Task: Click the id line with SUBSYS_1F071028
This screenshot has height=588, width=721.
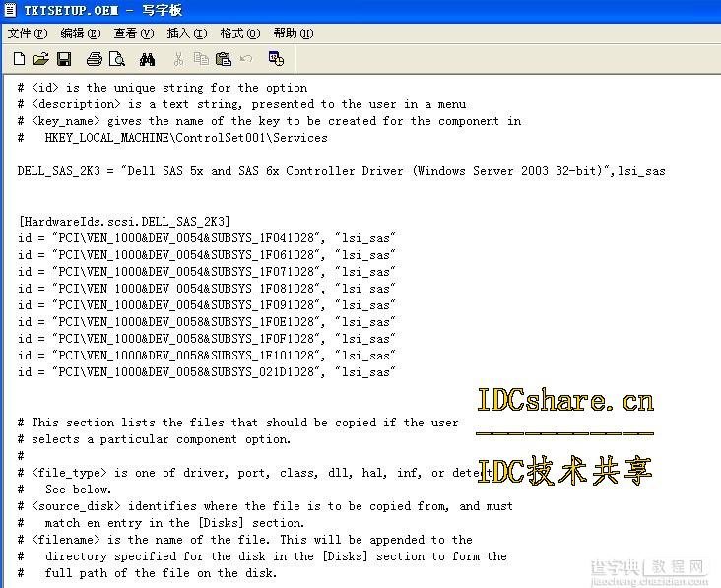Action: pyautogui.click(x=207, y=272)
